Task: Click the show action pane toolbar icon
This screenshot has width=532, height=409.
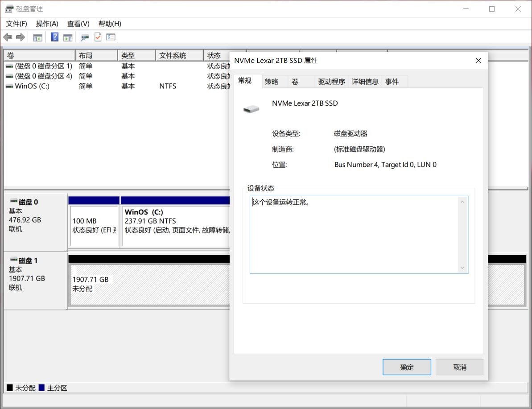Action: pos(68,37)
